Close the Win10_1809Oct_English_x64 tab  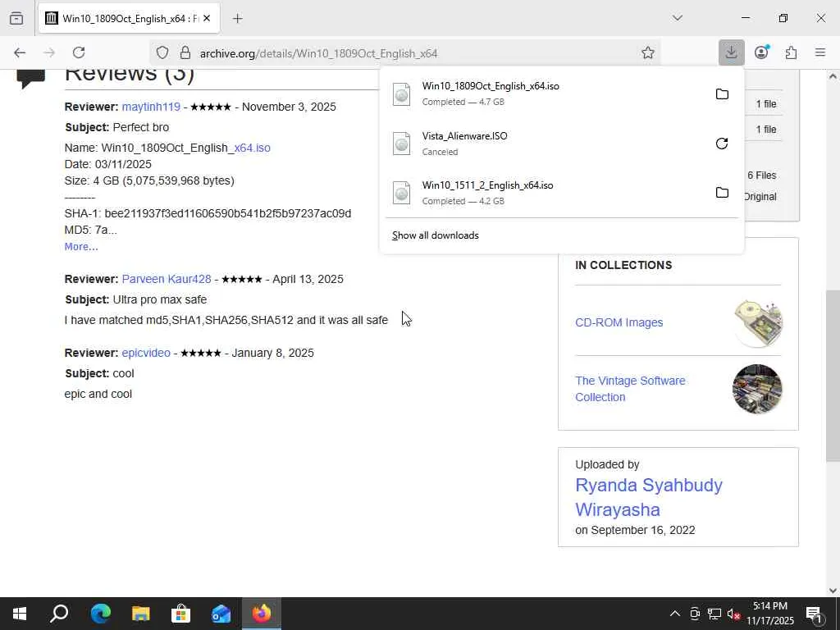tap(207, 18)
